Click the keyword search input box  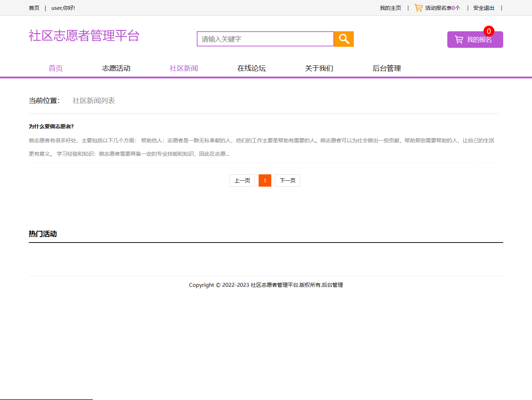[265, 39]
